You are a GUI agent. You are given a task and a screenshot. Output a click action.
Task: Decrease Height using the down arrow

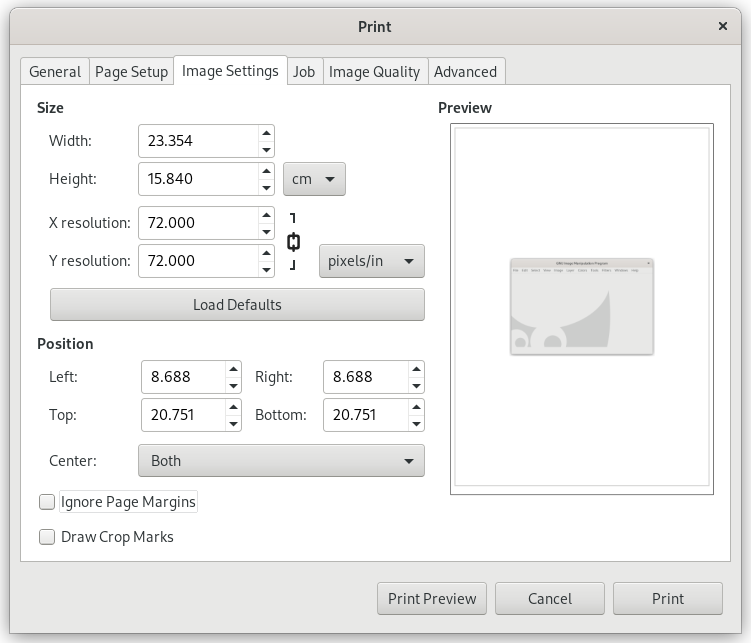266,188
